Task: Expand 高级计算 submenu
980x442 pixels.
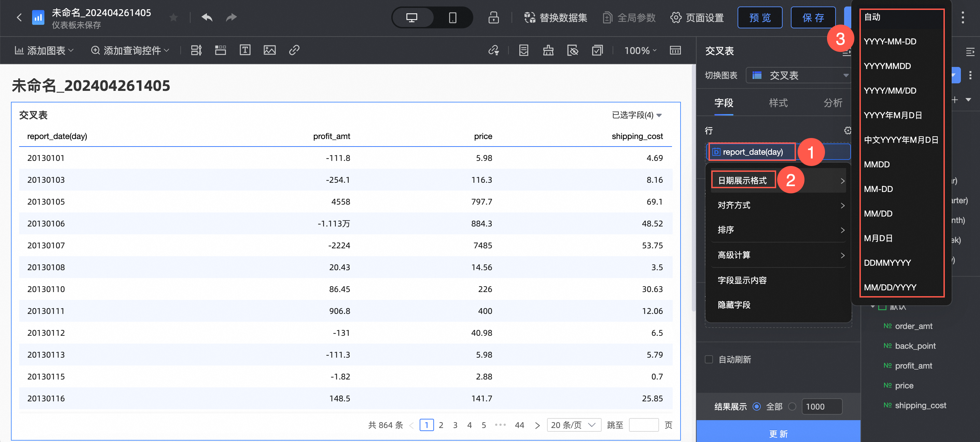Action: [778, 255]
